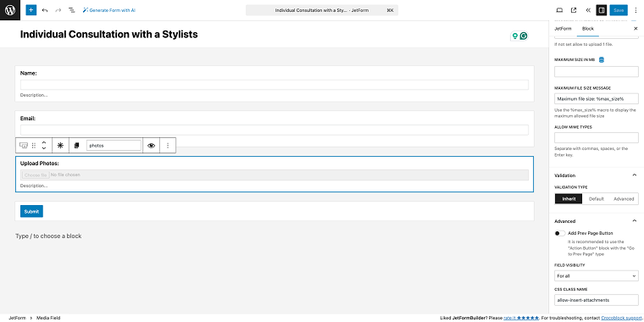Edit the CSS Class Name input
This screenshot has height=322, width=644.
point(597,300)
